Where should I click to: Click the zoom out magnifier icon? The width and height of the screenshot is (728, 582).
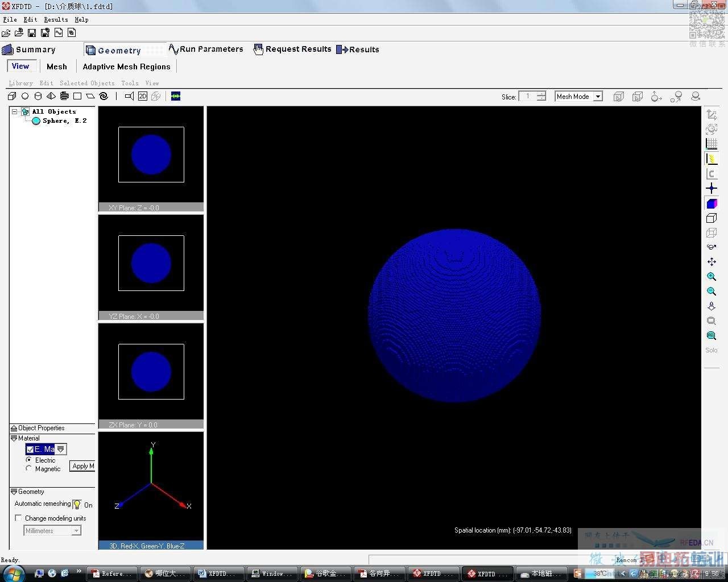pos(712,292)
